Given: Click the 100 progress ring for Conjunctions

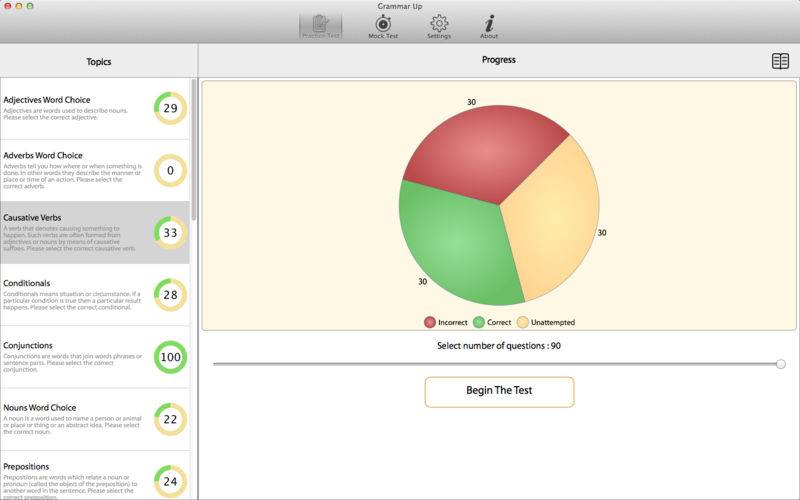Looking at the screenshot, I should tap(170, 357).
